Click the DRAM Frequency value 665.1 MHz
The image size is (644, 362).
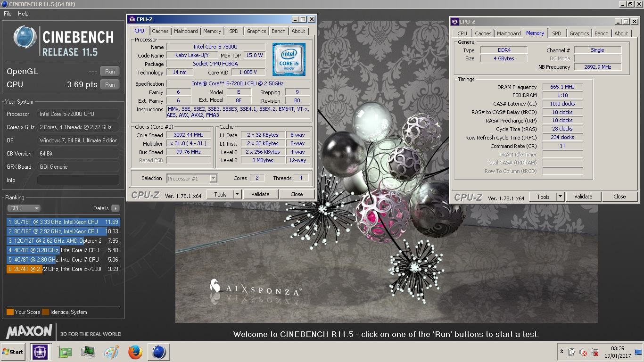tap(562, 87)
